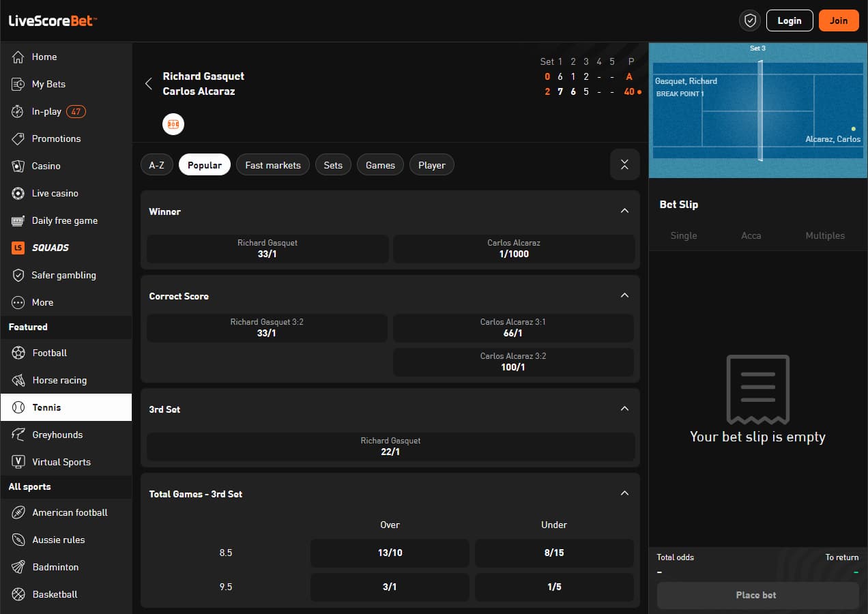This screenshot has height=614, width=868.
Task: Click the Home house icon in sidebar
Action: tap(18, 57)
